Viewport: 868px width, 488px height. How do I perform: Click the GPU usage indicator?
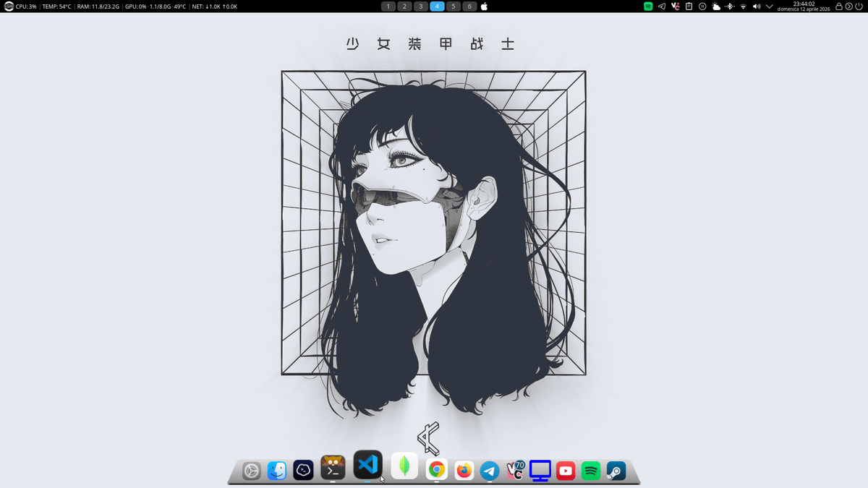(156, 7)
